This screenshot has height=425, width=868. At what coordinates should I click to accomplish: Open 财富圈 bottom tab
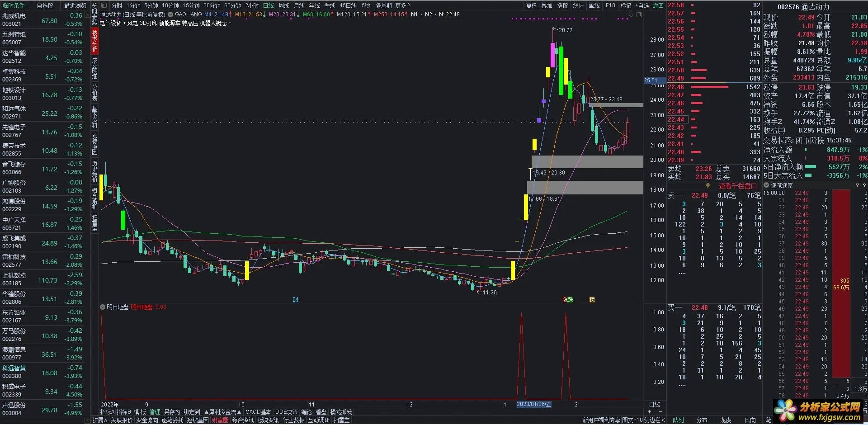click(220, 420)
